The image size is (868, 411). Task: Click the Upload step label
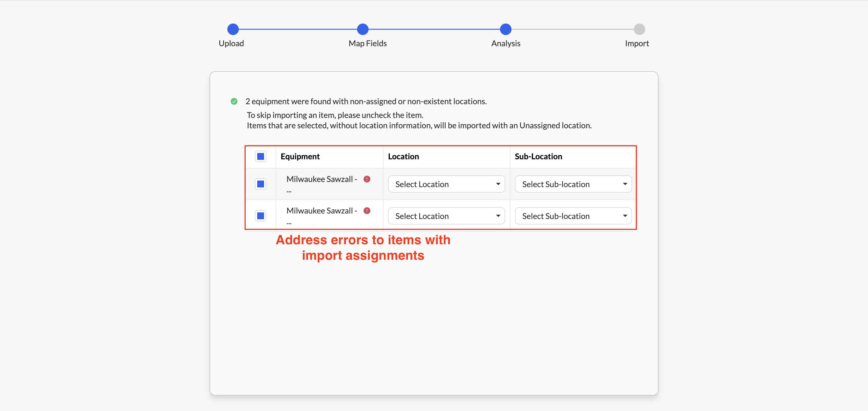coord(231,43)
